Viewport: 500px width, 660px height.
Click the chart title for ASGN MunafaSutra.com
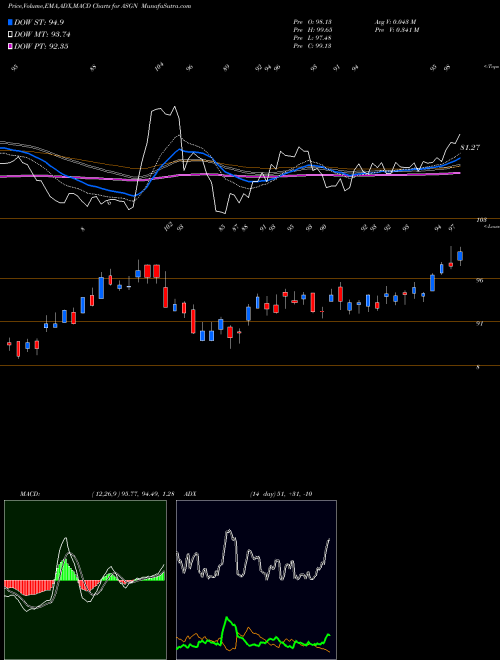click(x=99, y=6)
